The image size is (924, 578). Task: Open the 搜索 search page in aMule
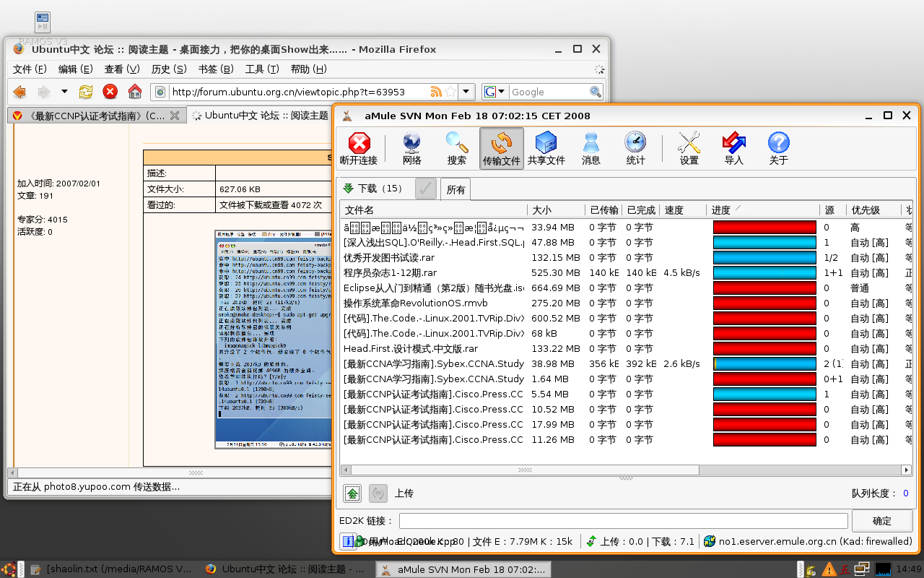point(456,150)
